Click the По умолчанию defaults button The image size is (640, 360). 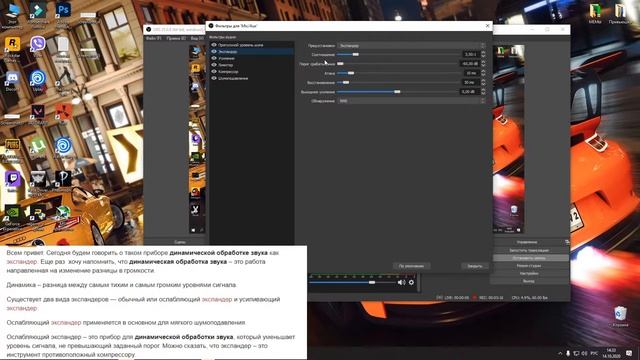[411, 266]
